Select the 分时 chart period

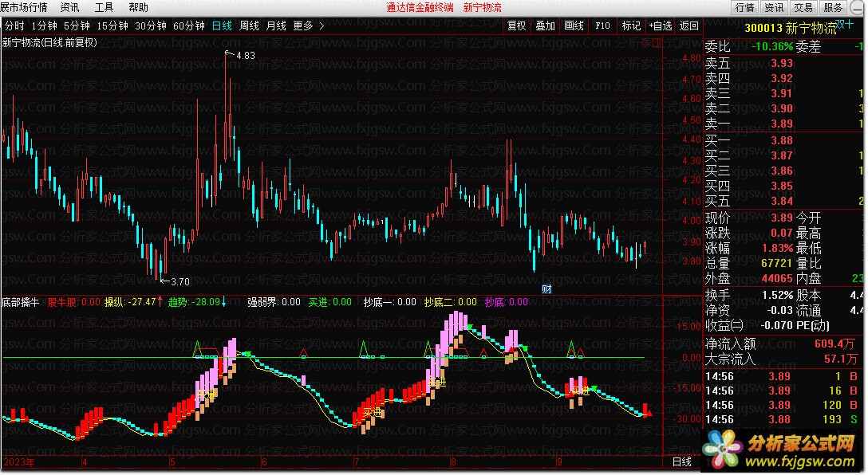14,26
